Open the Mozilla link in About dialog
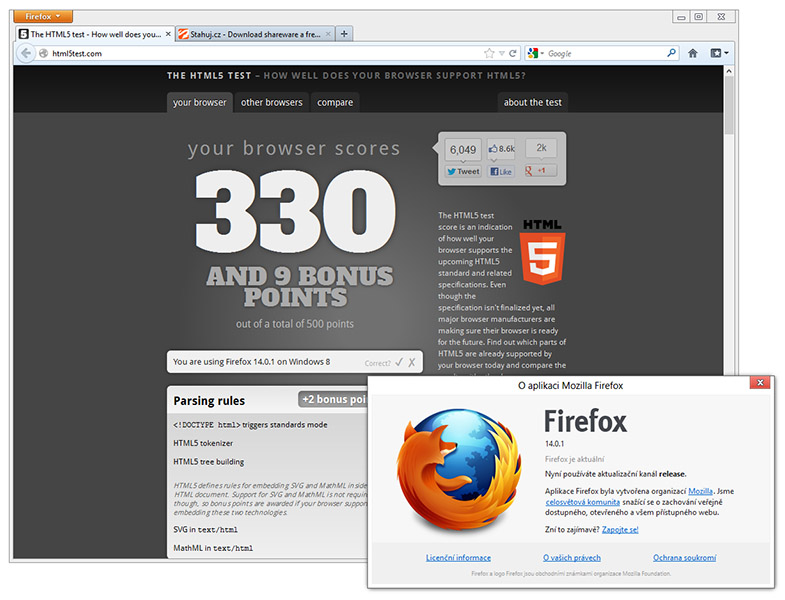Image resolution: width=785 pixels, height=600 pixels. pyautogui.click(x=700, y=491)
